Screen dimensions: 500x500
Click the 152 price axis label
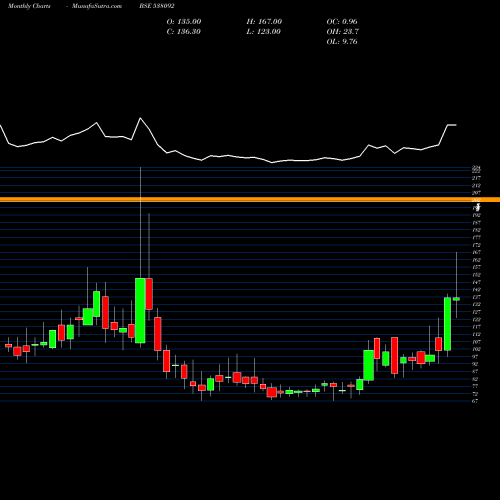[x=476, y=275]
